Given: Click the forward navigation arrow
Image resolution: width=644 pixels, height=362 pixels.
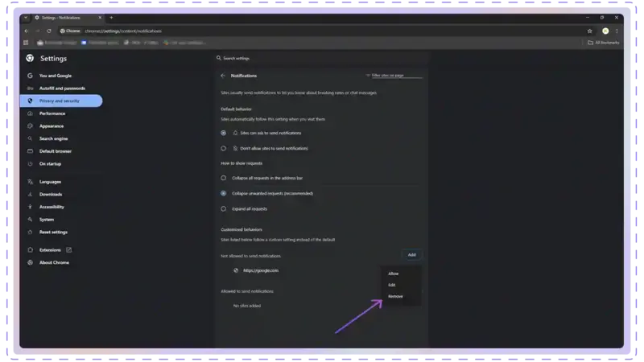Looking at the screenshot, I should 38,31.
